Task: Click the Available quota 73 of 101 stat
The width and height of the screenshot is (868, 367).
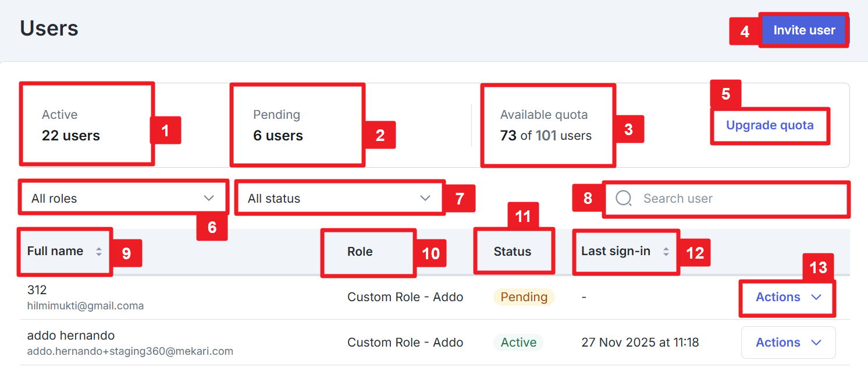Action: 546,126
